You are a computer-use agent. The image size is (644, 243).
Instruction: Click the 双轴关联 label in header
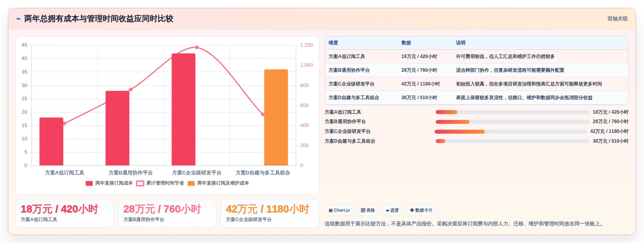617,19
